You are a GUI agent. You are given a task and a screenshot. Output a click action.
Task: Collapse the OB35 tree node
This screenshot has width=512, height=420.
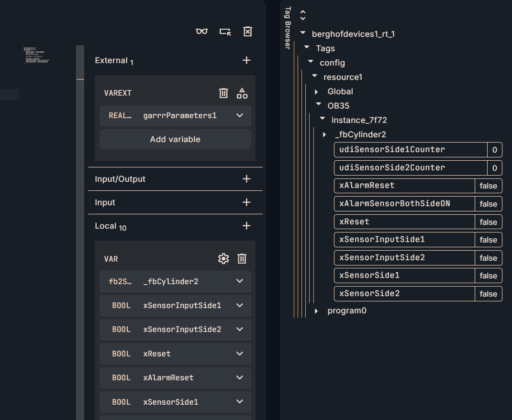tap(319, 105)
